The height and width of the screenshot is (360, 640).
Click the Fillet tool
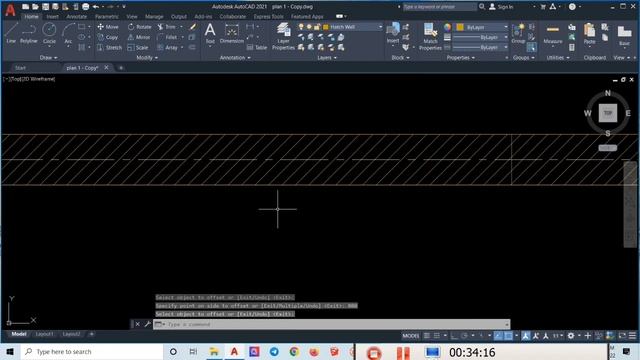[x=167, y=37]
